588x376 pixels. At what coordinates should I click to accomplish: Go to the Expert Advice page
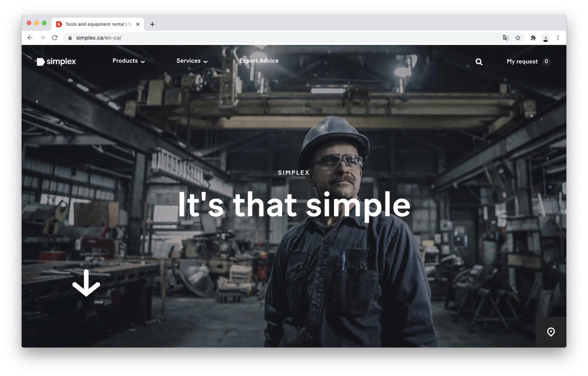[259, 61]
